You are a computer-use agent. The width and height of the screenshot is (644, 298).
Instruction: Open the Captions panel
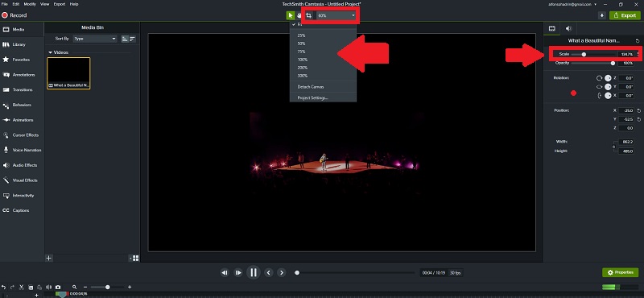click(x=22, y=210)
